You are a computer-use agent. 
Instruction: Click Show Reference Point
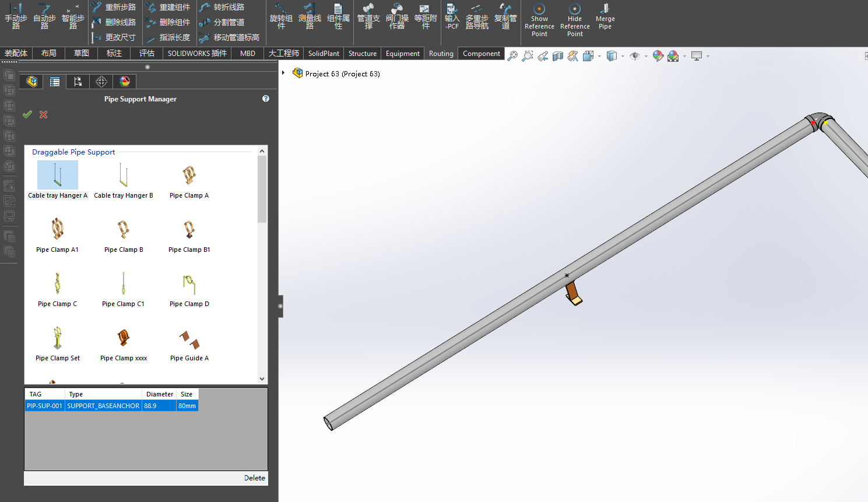tap(539, 20)
